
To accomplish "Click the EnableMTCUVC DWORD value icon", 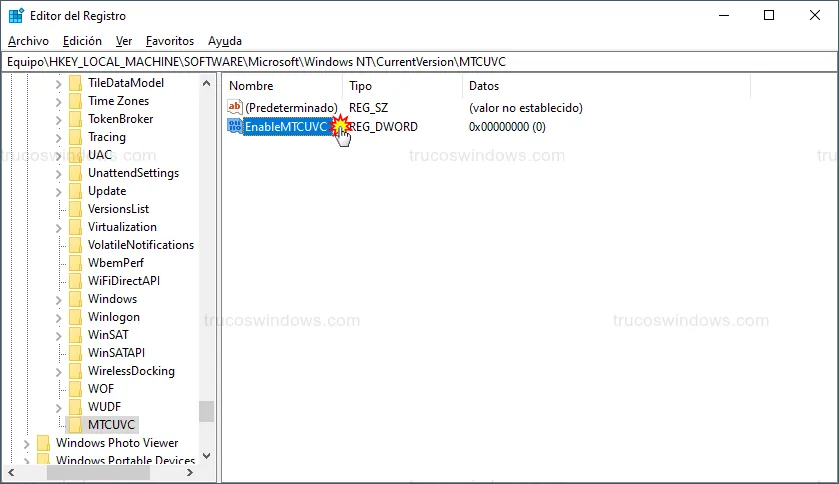I will pos(235,127).
